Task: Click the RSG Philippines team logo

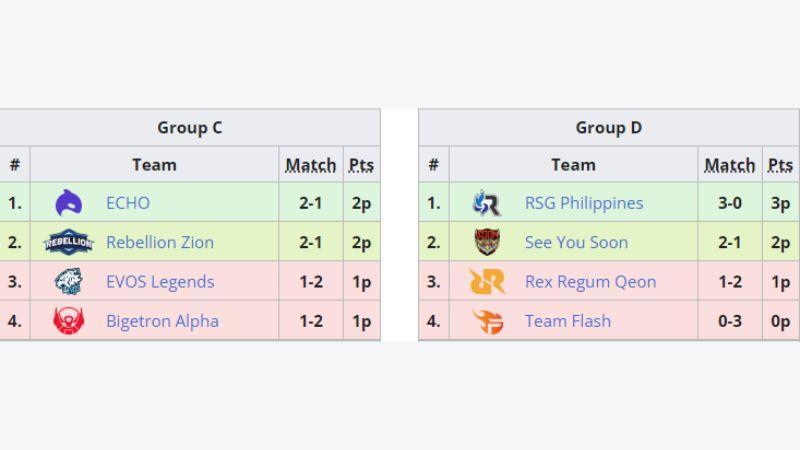Action: tap(487, 203)
